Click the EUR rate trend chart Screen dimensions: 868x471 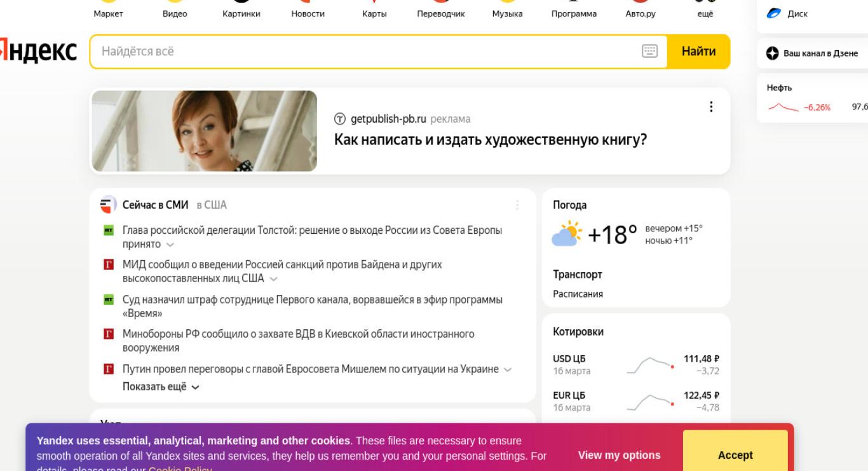651,402
